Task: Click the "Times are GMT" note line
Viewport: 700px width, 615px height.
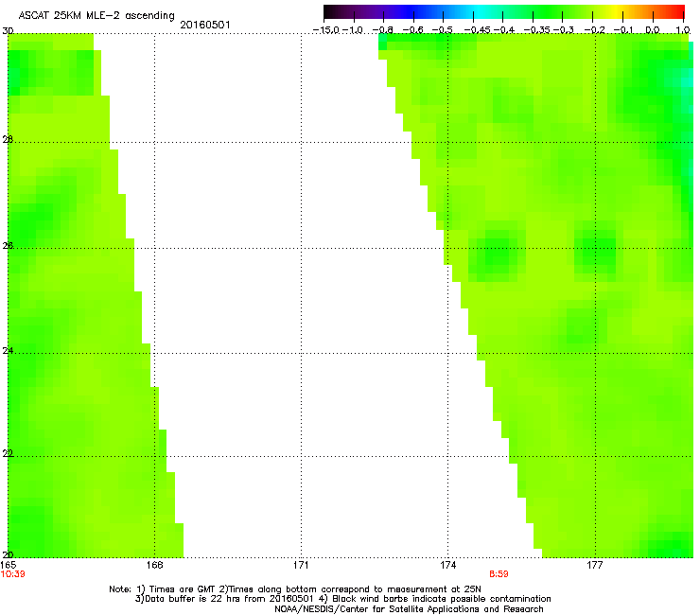Action: [295, 589]
